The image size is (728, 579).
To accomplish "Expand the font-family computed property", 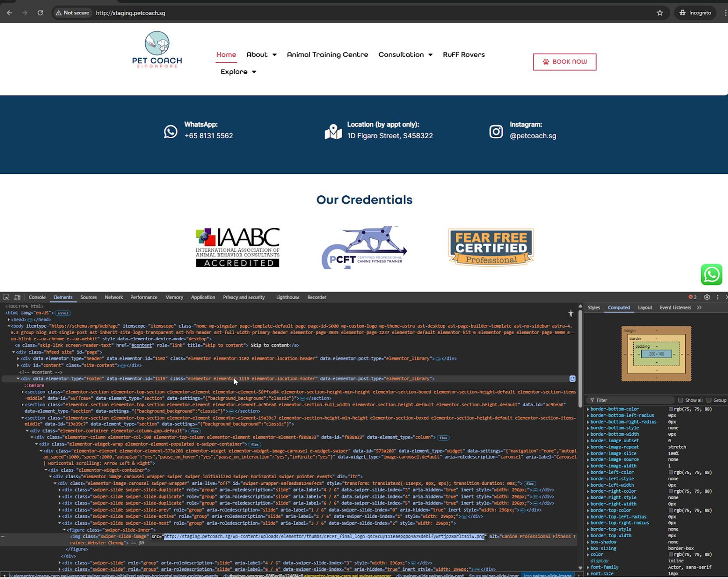I will [588, 567].
